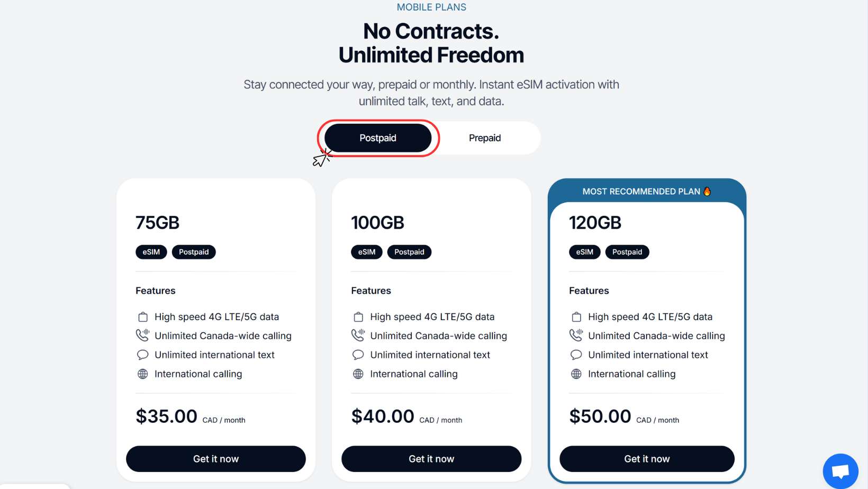Screen dimensions: 868x489
Task: Click the phone calling icon in 100GB plan
Action: (x=358, y=336)
